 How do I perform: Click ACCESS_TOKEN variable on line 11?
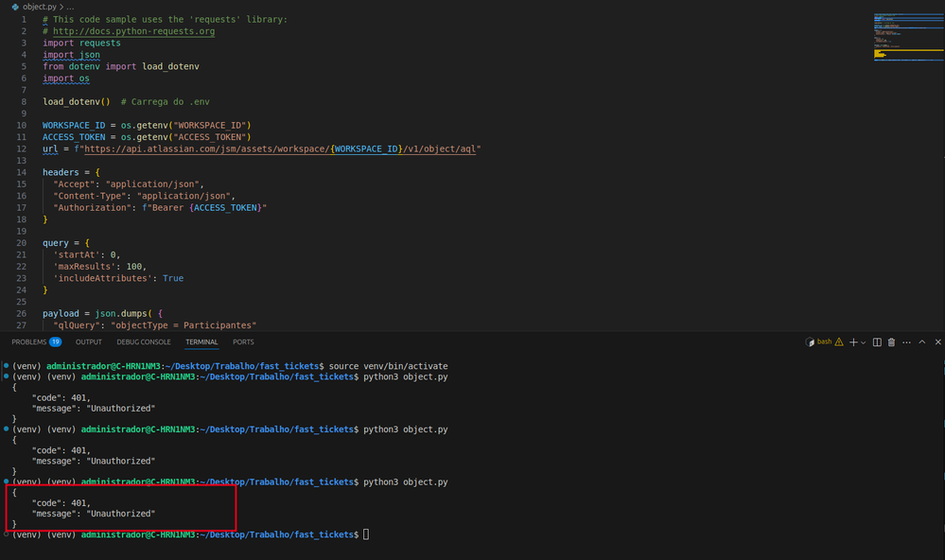click(74, 137)
